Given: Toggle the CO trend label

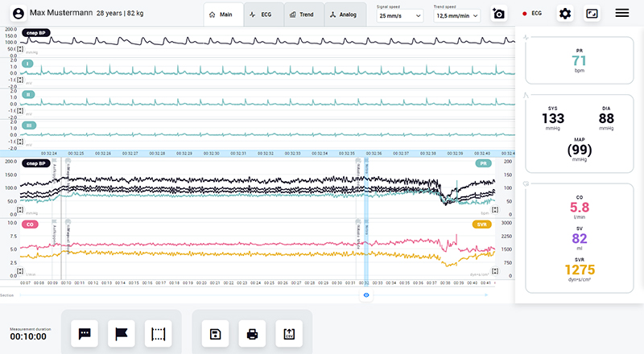Looking at the screenshot, I should (x=30, y=224).
